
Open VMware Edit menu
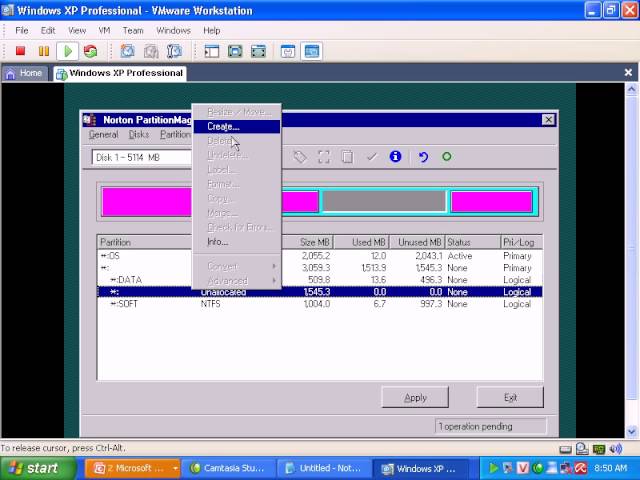click(x=48, y=31)
